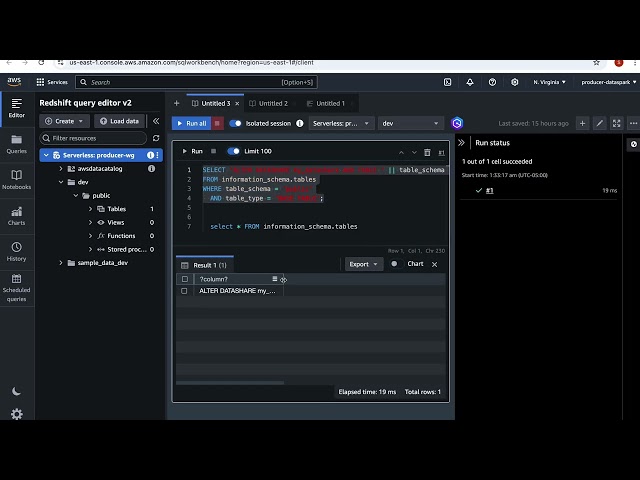Expand the sample_data_dev node
Screen dimensions: 640x480
[x=61, y=263]
